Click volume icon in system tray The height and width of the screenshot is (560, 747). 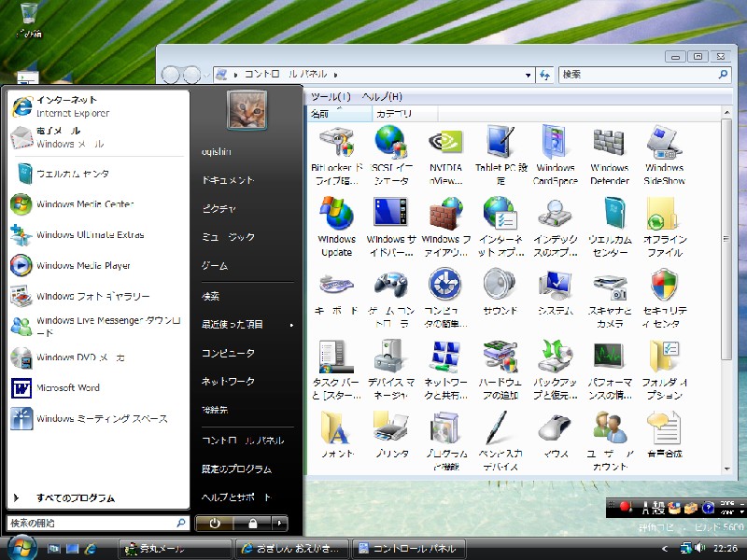click(699, 548)
